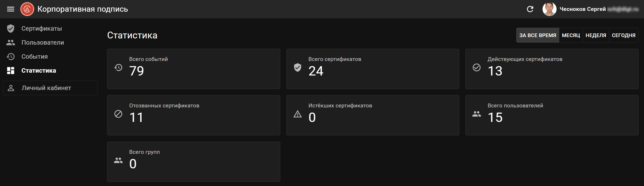Refresh data with the reload icon
The image size is (644, 186).
point(530,9)
